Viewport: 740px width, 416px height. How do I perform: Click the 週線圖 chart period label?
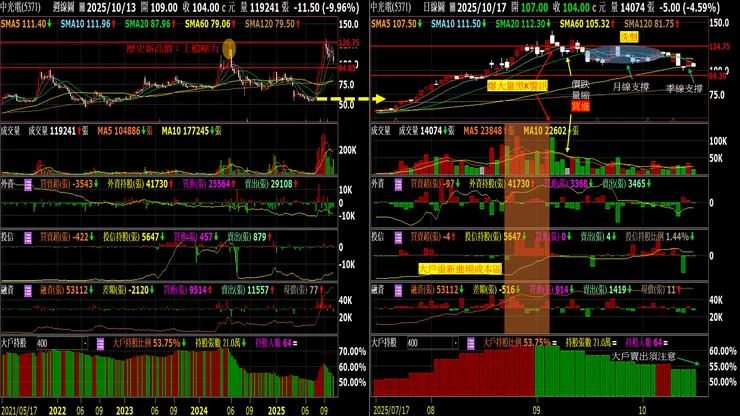coord(63,8)
